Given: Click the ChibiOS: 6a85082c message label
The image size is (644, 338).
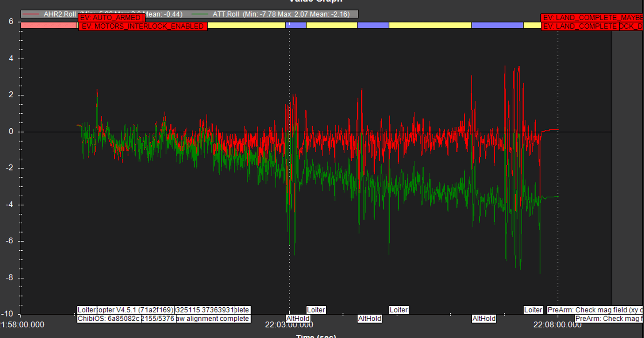Looking at the screenshot, I should (x=108, y=319).
